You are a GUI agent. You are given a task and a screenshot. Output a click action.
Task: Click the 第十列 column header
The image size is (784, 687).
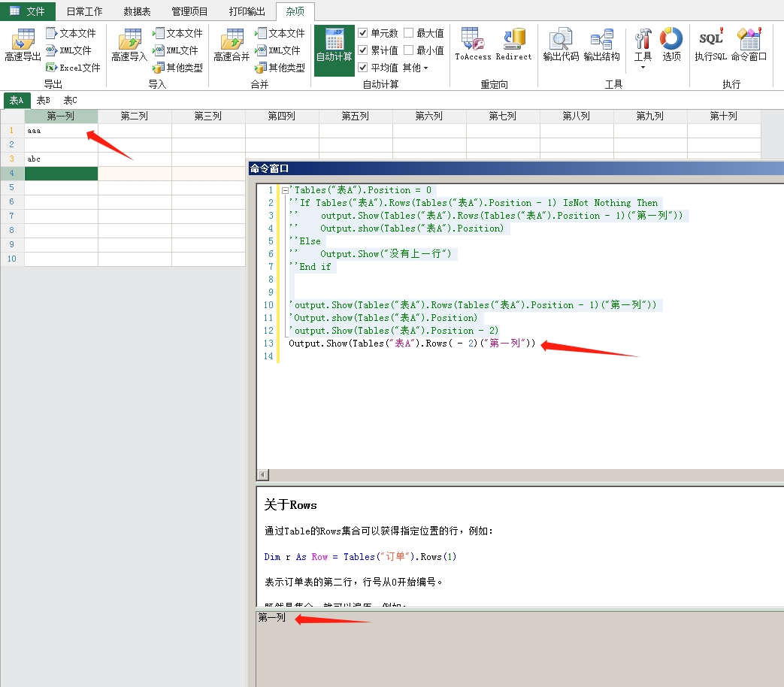pyautogui.click(x=724, y=116)
